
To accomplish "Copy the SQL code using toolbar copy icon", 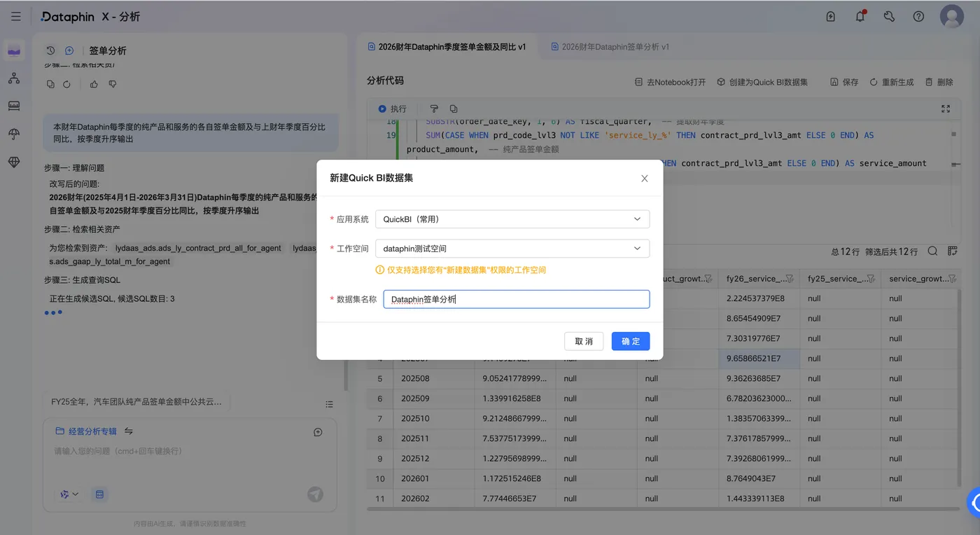I will coord(454,109).
